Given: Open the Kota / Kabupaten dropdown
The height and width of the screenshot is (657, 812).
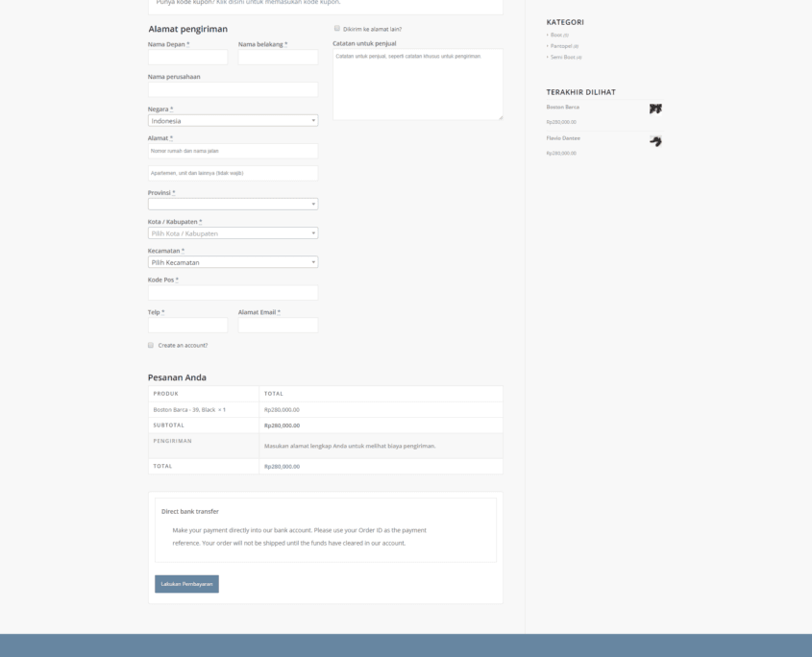Looking at the screenshot, I should pyautogui.click(x=233, y=233).
